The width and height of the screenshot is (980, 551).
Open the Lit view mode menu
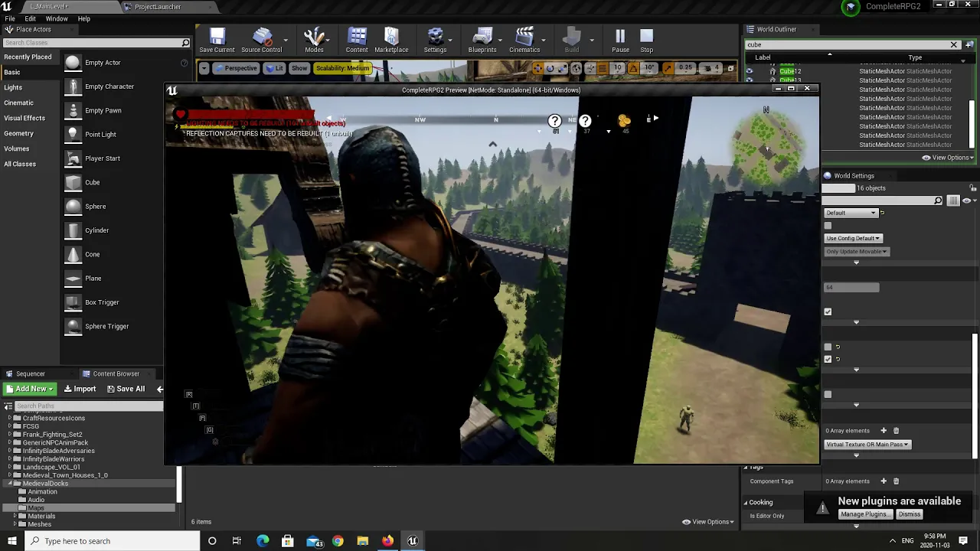click(x=274, y=68)
